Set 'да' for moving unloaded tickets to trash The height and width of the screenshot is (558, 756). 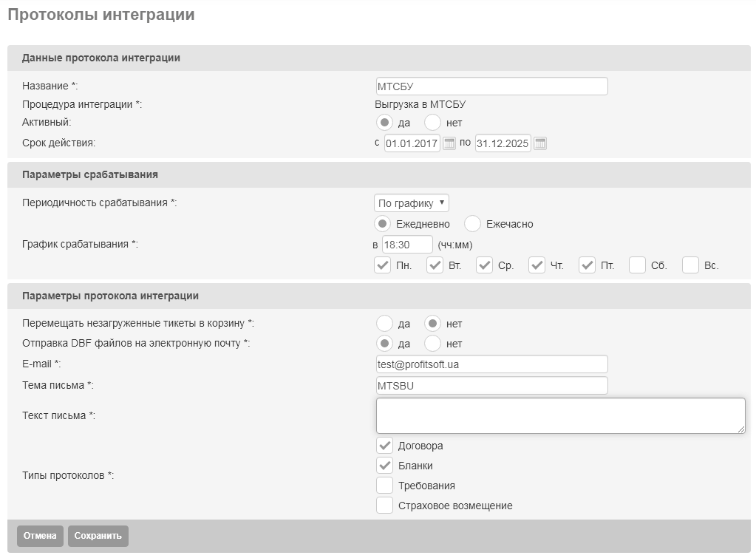384,324
